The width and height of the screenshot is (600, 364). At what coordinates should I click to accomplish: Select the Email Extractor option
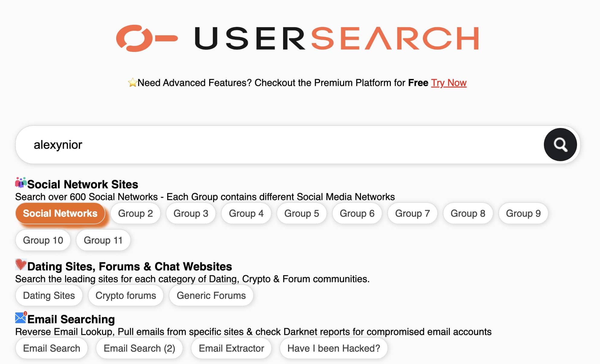(231, 348)
